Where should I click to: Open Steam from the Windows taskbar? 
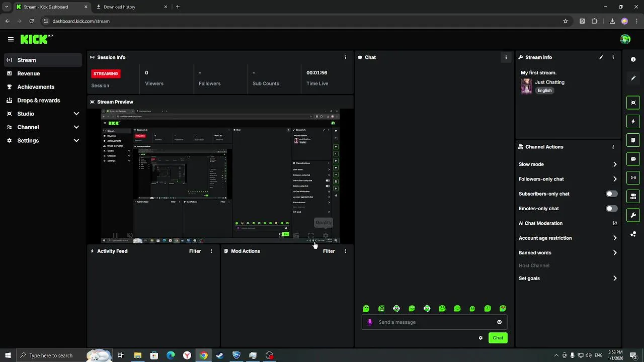point(220,355)
